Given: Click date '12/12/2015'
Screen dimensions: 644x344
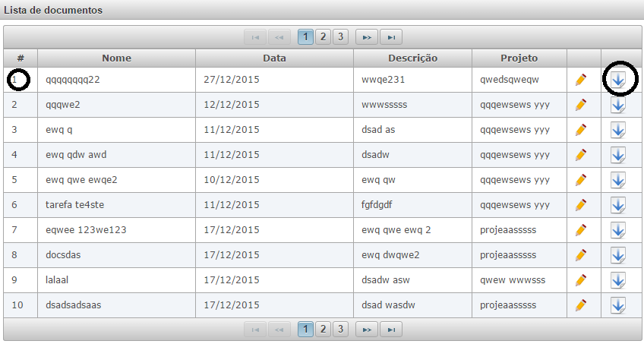Looking at the screenshot, I should point(232,105).
